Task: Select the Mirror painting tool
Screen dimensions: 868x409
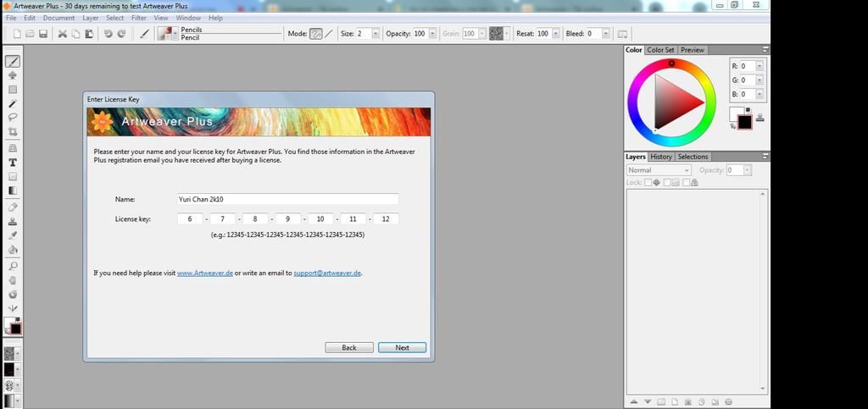Action: click(x=12, y=308)
